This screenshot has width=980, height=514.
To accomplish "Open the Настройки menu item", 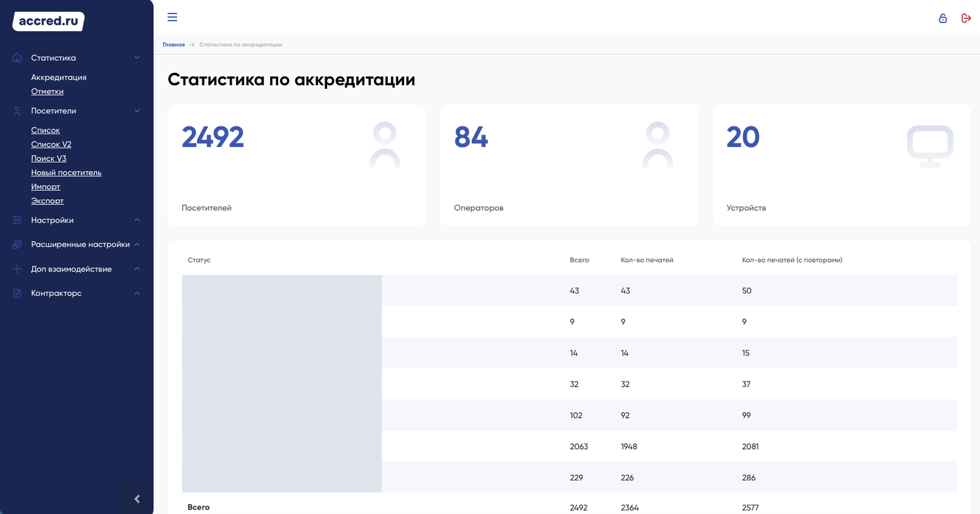I will click(x=52, y=220).
